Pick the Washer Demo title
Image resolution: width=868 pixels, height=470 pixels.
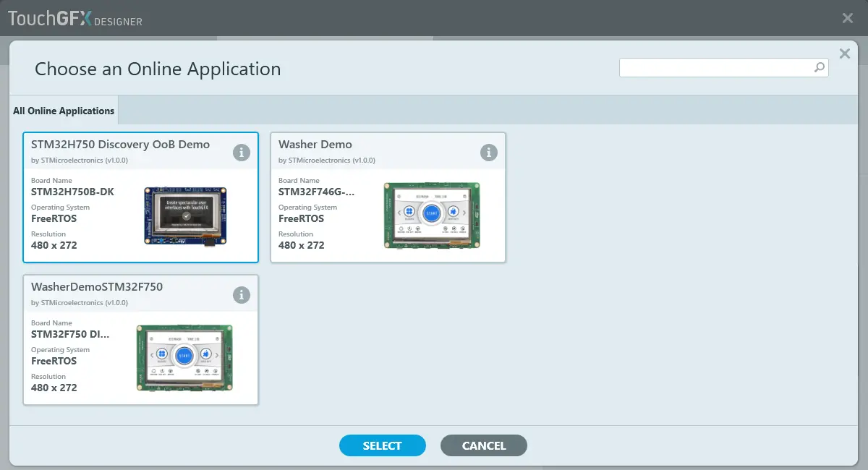[x=315, y=145]
